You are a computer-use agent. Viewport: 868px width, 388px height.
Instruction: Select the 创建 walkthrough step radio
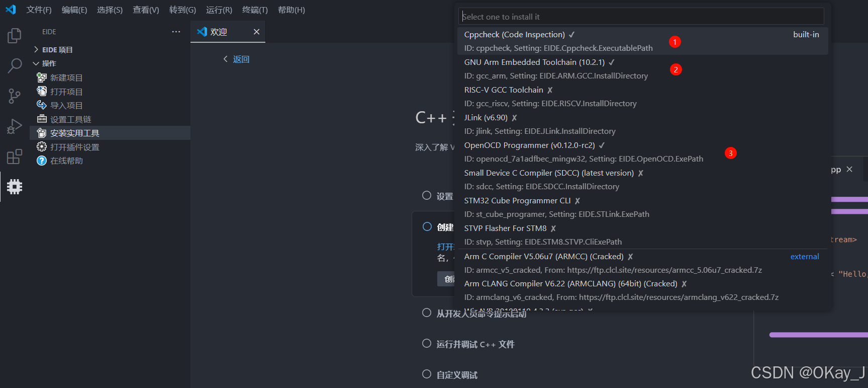coord(427,226)
